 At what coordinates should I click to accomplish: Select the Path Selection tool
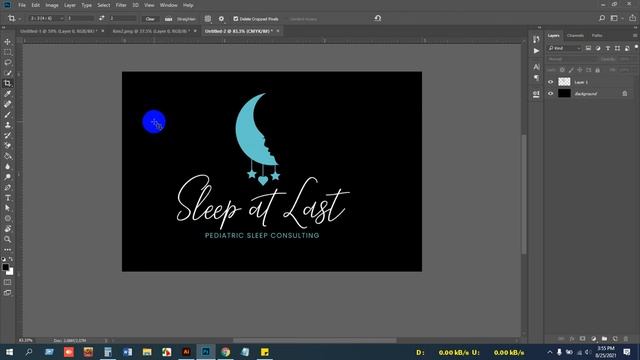click(7, 208)
